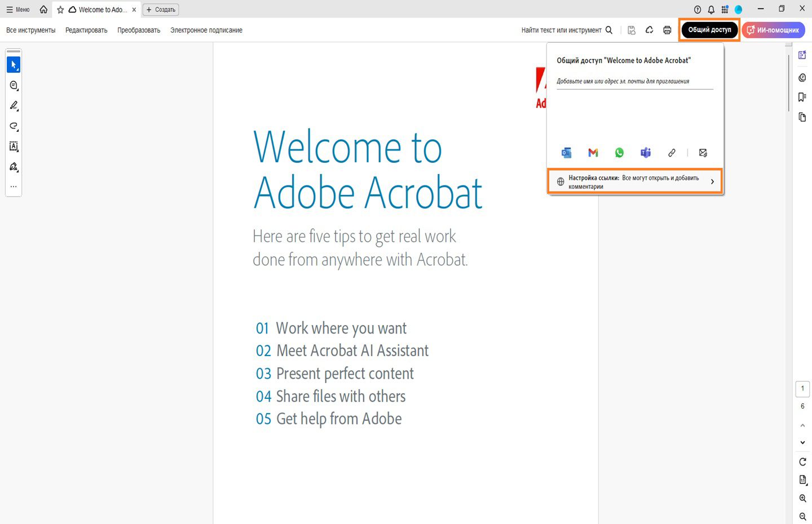Click '05 Get help from Adobe' text
The width and height of the screenshot is (812, 524).
pyautogui.click(x=329, y=419)
